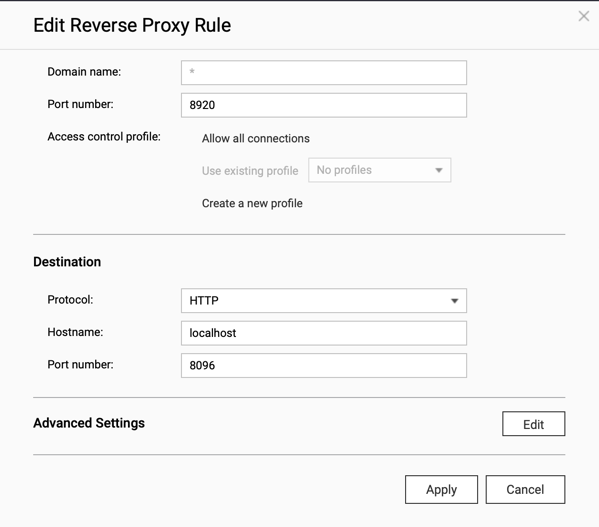Cancel editing the proxy rule
The image size is (599, 527).
(x=525, y=489)
